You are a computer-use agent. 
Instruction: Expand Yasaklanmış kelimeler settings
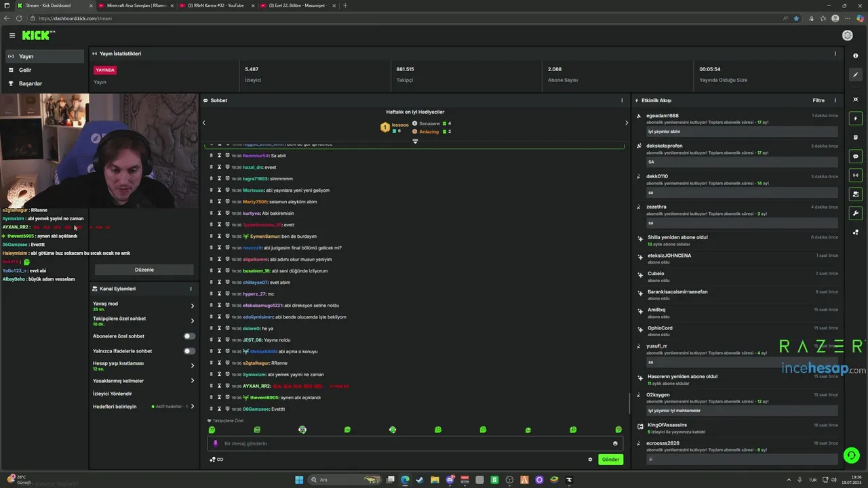click(x=193, y=381)
